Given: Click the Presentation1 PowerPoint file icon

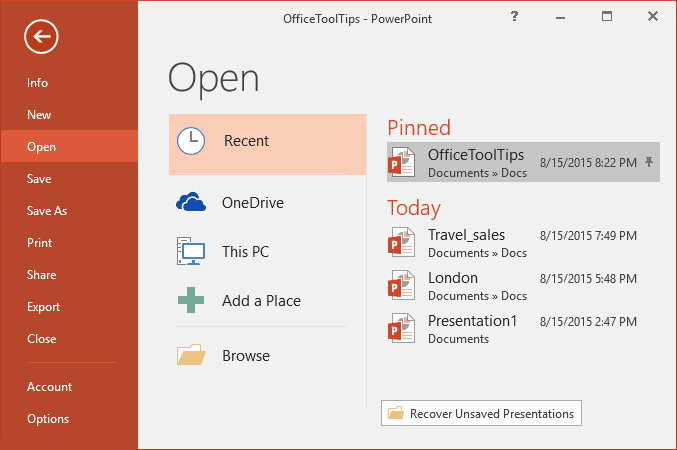Looking at the screenshot, I should [x=402, y=328].
